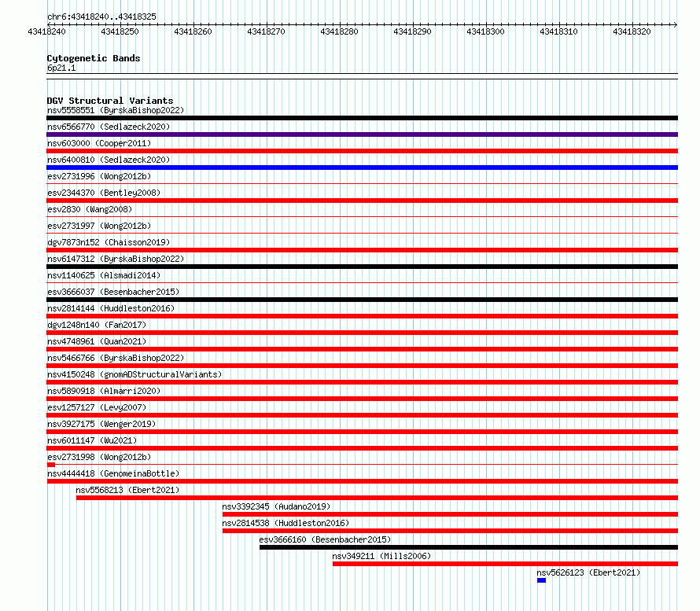Click nsv4444418 (GenomeinaBottle) label
Screen dimensions: 700x611
click(x=113, y=473)
